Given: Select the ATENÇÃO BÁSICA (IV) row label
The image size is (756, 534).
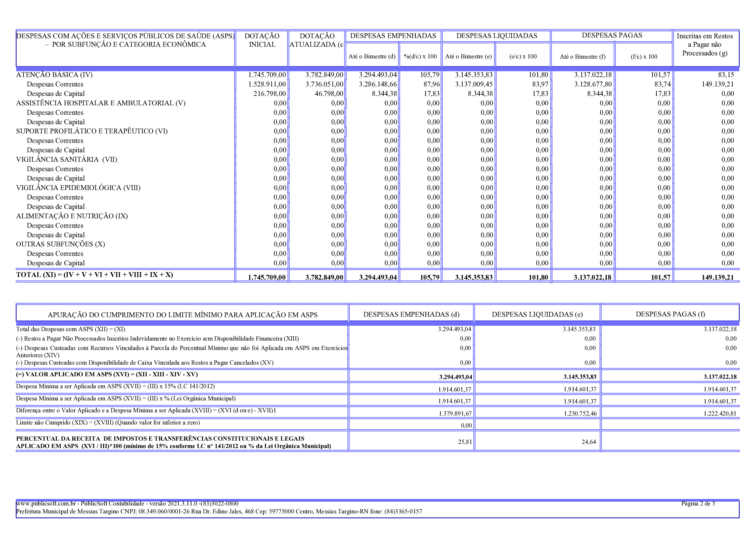Looking at the screenshot, I should [54, 75].
